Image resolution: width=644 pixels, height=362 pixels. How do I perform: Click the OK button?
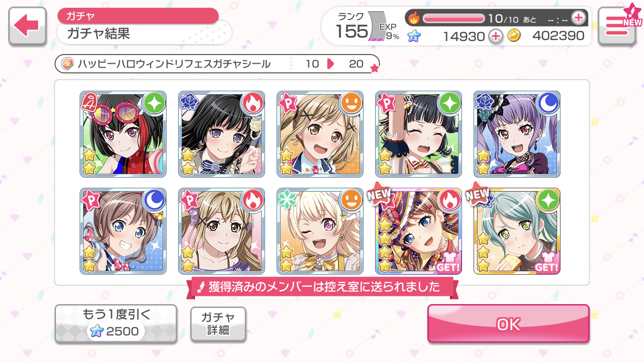[x=508, y=324]
